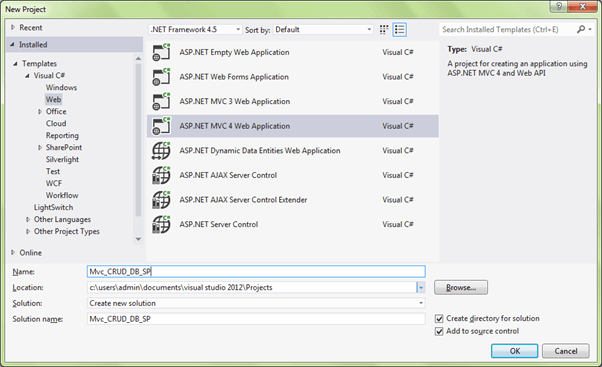Select ASP.NET Empty Web Application text
Image resolution: width=602 pixels, height=367 pixels.
pos(234,52)
